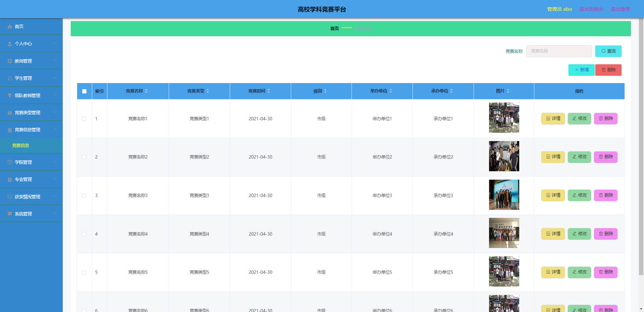The image size is (644, 312).
Task: Expand 个人中心 menu chevron
Action: (x=55, y=44)
